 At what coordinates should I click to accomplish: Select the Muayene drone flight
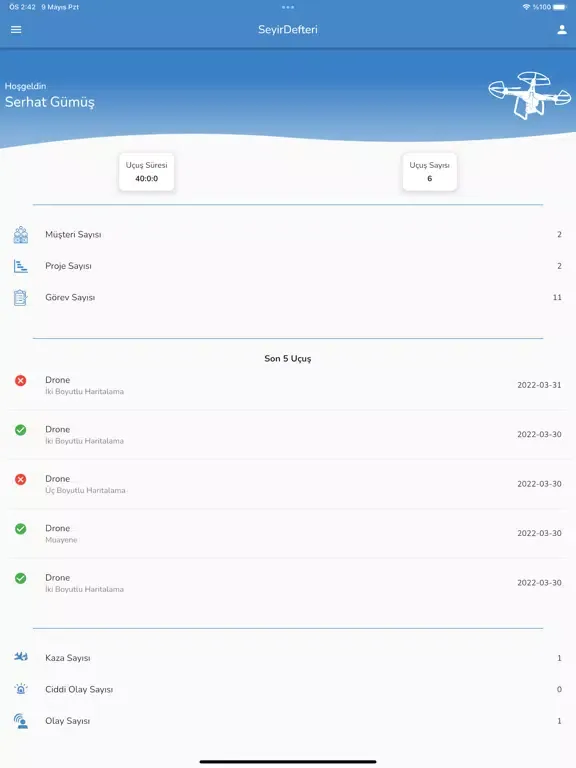click(x=288, y=533)
